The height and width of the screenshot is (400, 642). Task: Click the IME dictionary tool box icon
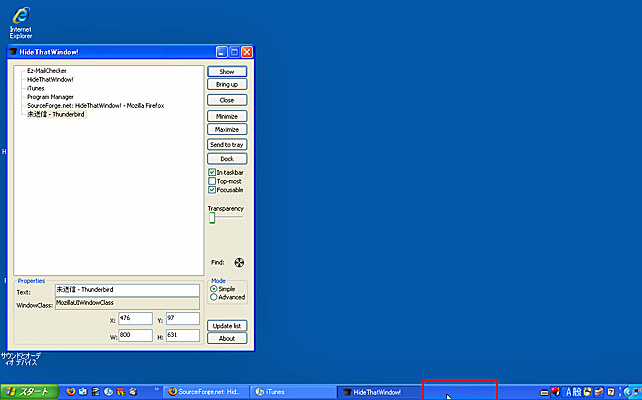599,392
